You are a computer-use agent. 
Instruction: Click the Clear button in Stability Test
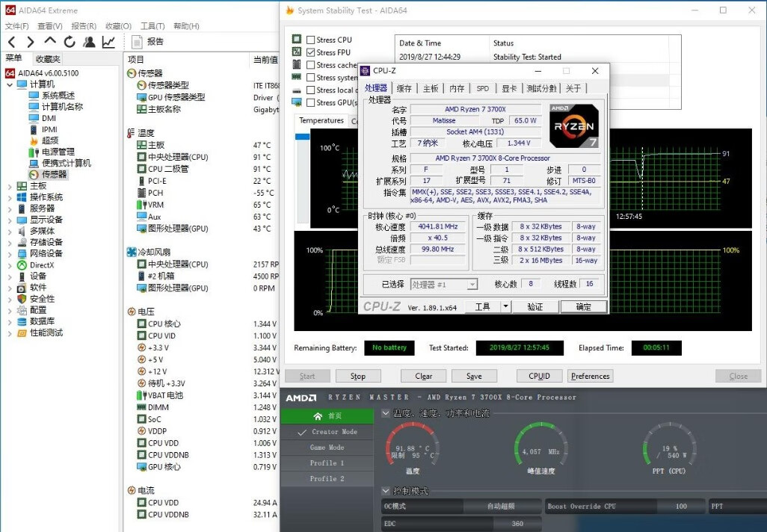coord(424,376)
